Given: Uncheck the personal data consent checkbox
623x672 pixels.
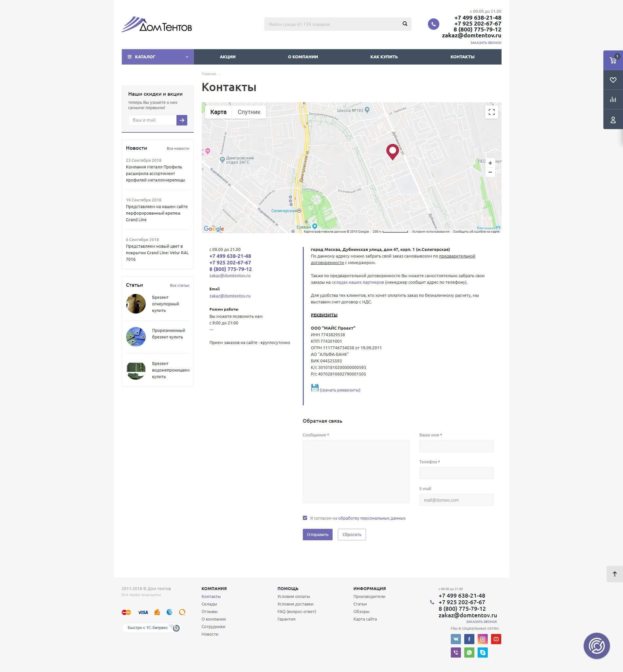Looking at the screenshot, I should [305, 518].
